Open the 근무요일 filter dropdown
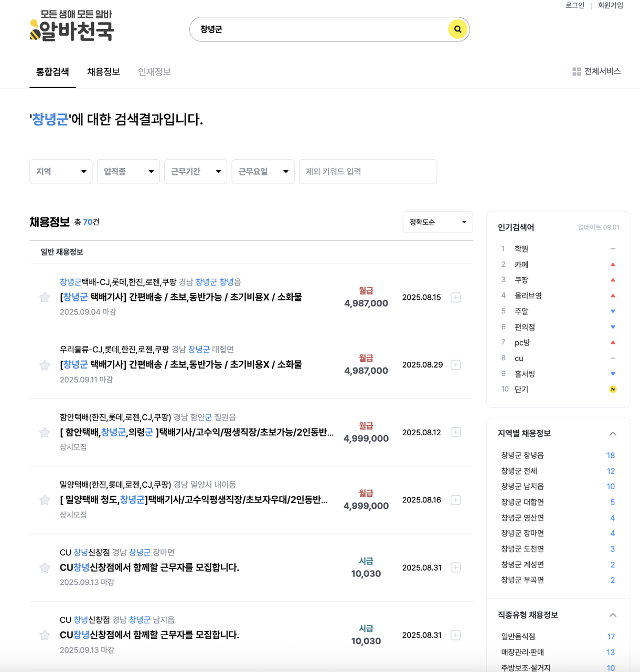 tap(263, 171)
